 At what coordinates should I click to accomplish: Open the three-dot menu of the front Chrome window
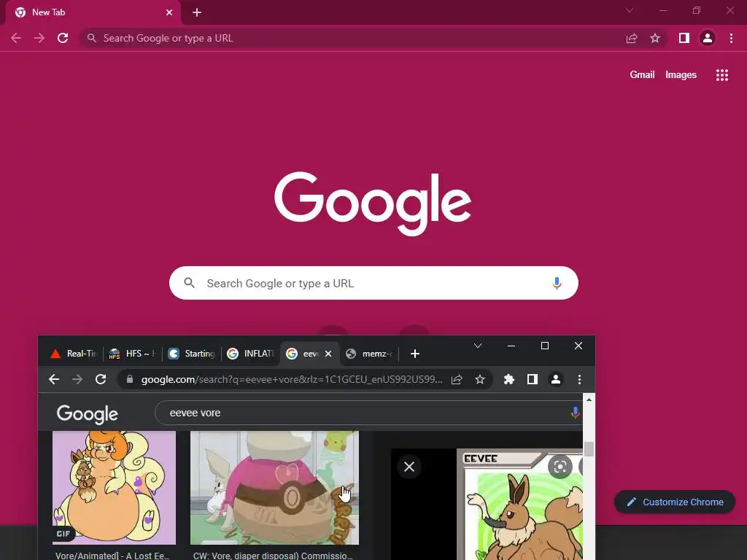click(579, 379)
